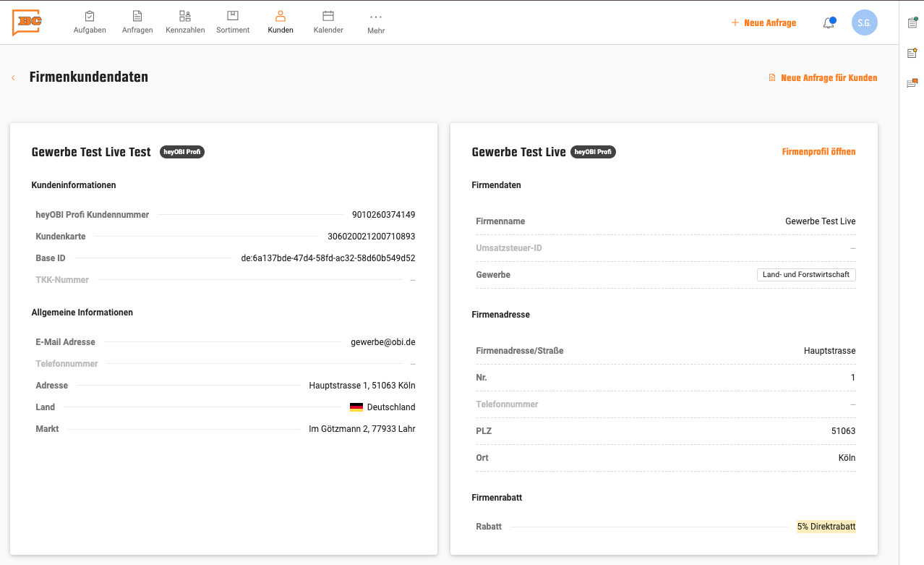Open the S.G. user avatar menu
The width and height of the screenshot is (924, 565).
(x=864, y=22)
